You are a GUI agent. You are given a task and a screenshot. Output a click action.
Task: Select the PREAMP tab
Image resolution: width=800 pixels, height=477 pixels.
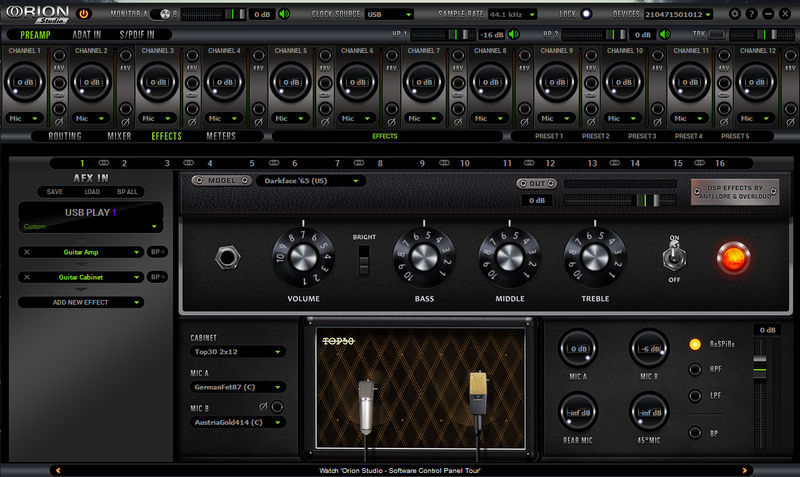coord(35,35)
